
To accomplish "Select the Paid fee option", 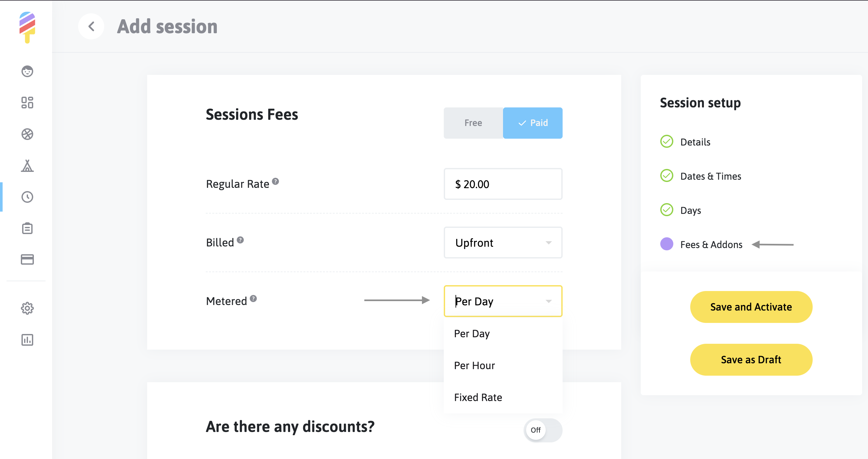I will [x=532, y=123].
